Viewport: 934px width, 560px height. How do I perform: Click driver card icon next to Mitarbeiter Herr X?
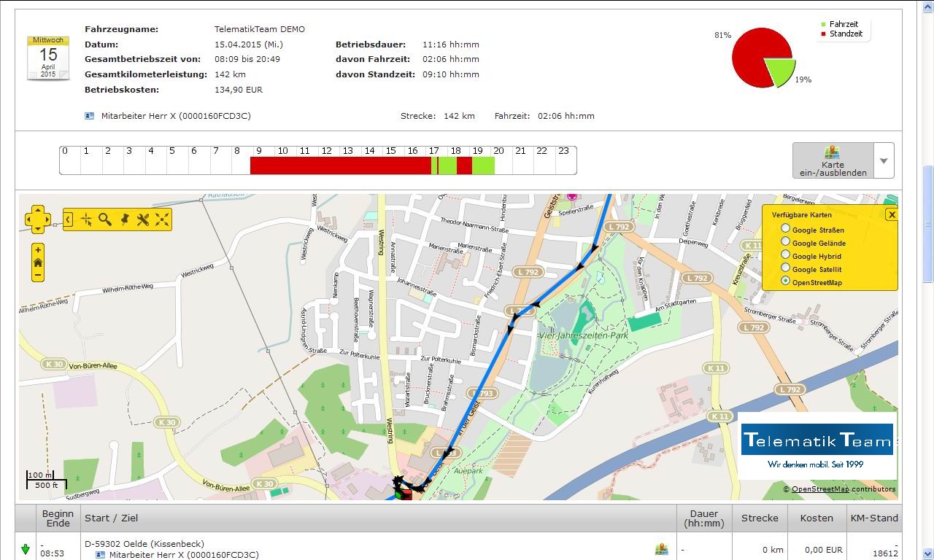point(90,115)
